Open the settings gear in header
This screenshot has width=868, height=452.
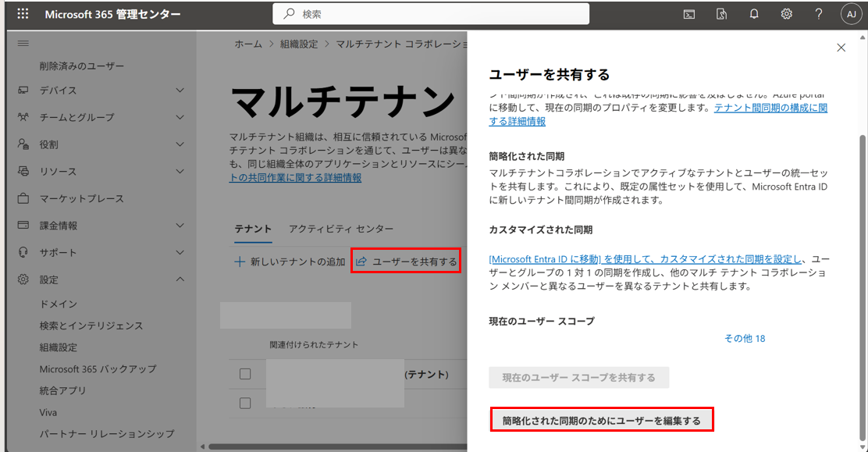click(x=787, y=14)
